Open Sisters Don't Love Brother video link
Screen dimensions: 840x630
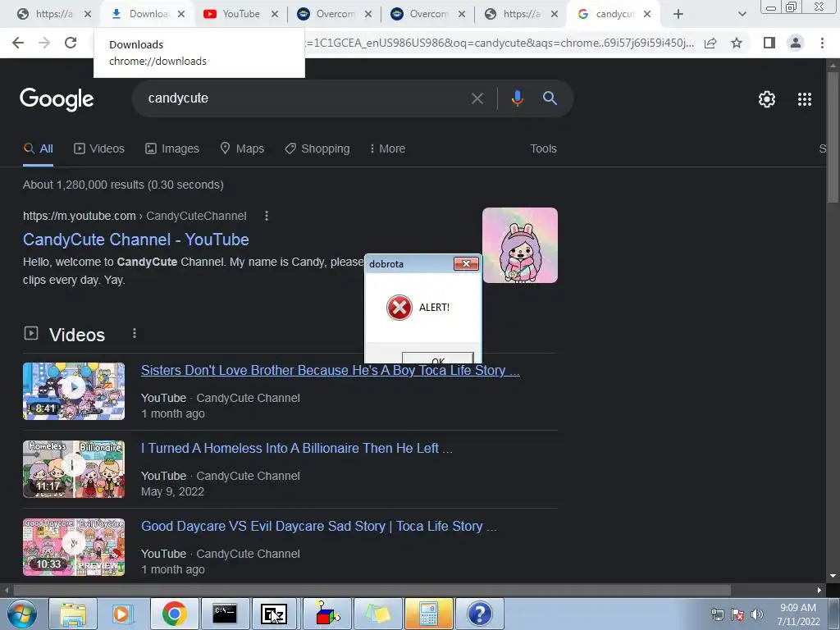pyautogui.click(x=330, y=370)
